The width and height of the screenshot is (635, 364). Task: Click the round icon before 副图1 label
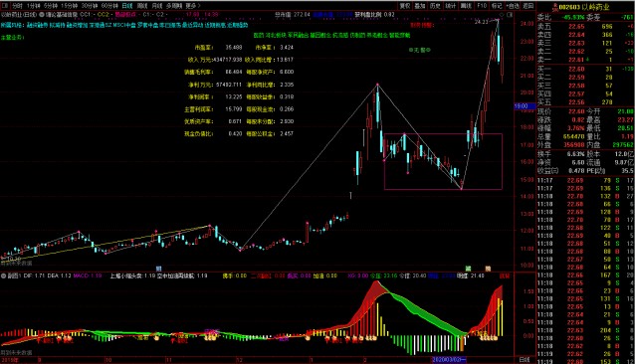click(x=3, y=275)
